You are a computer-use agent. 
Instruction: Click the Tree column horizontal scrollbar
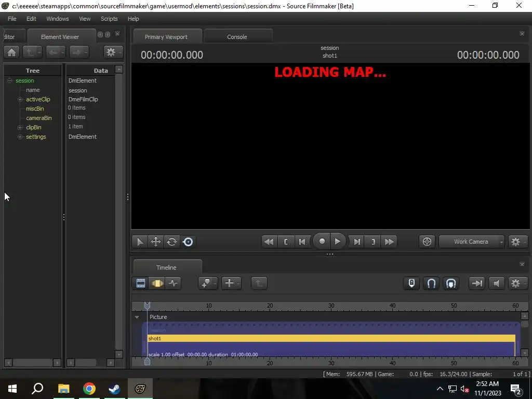(x=33, y=363)
